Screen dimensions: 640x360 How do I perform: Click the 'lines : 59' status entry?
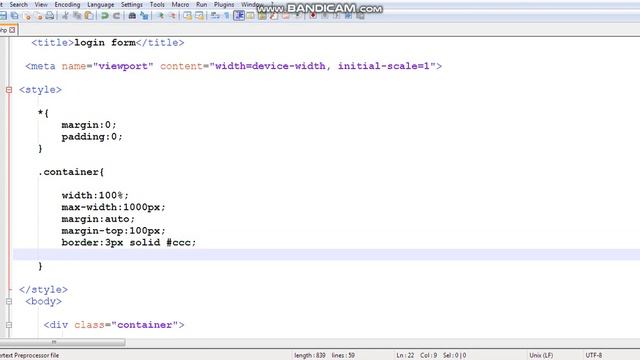[x=343, y=356]
